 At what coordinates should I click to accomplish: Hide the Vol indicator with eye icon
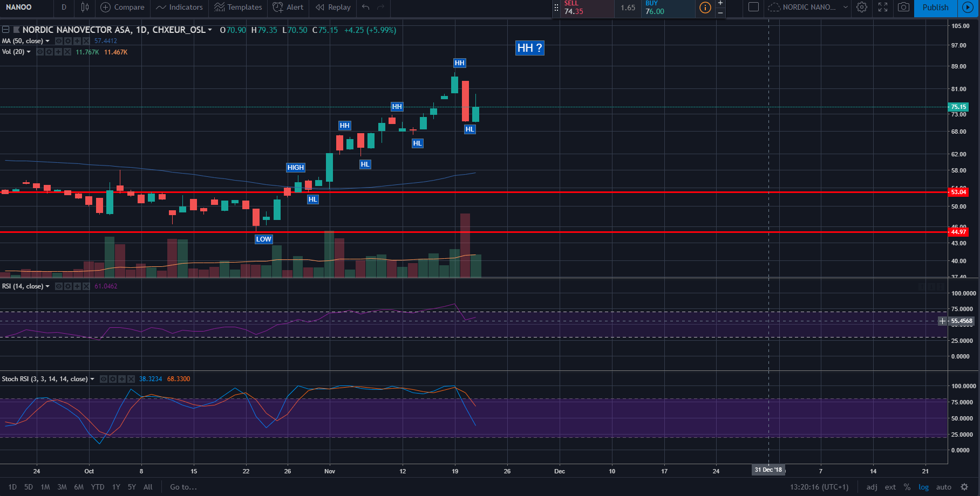(x=39, y=52)
